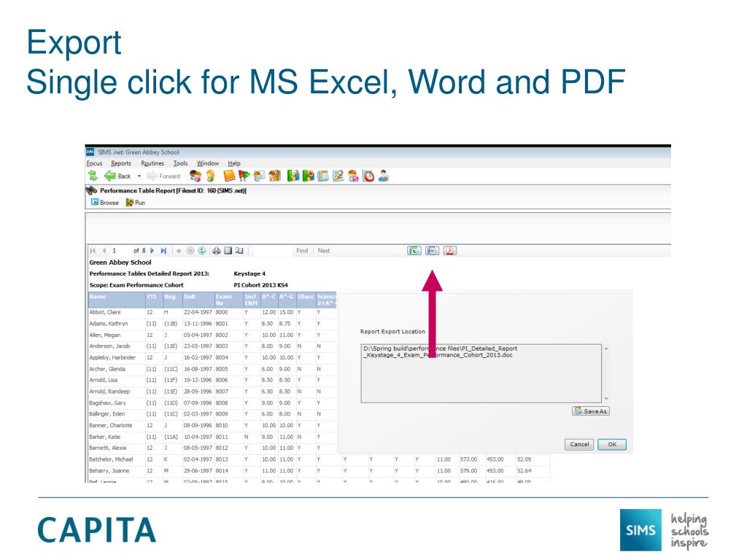This screenshot has width=747, height=560.
Task: Click the Find text field
Action: [273, 251]
